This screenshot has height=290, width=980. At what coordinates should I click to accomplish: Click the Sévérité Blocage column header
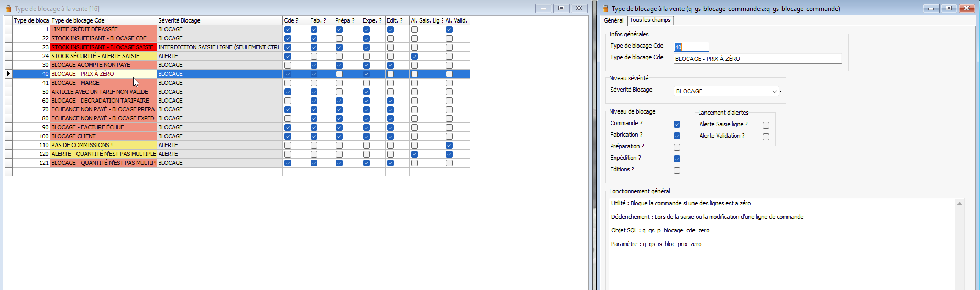219,20
